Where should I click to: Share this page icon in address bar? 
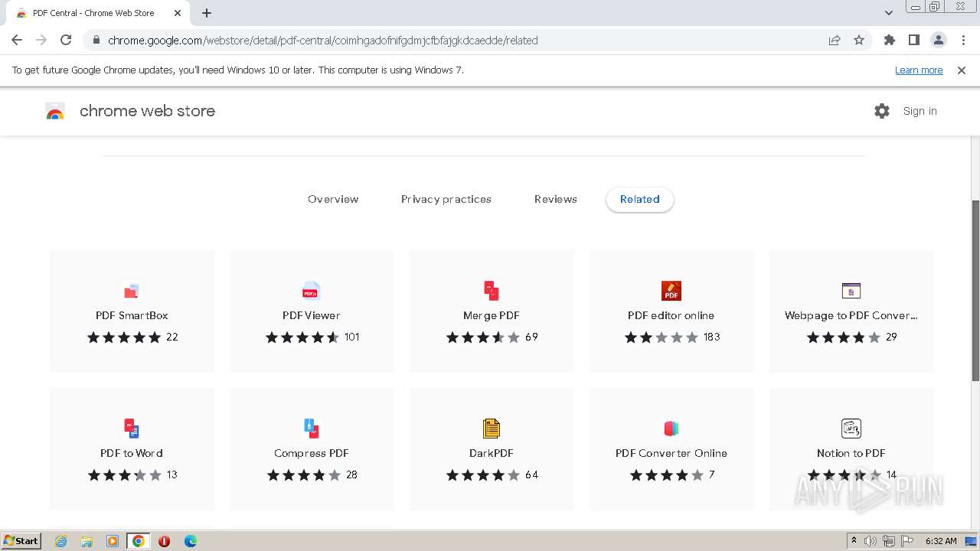tap(835, 41)
